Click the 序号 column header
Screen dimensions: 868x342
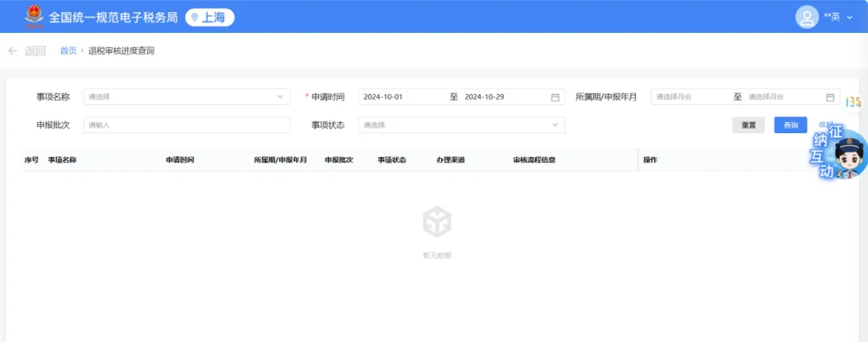coord(31,160)
